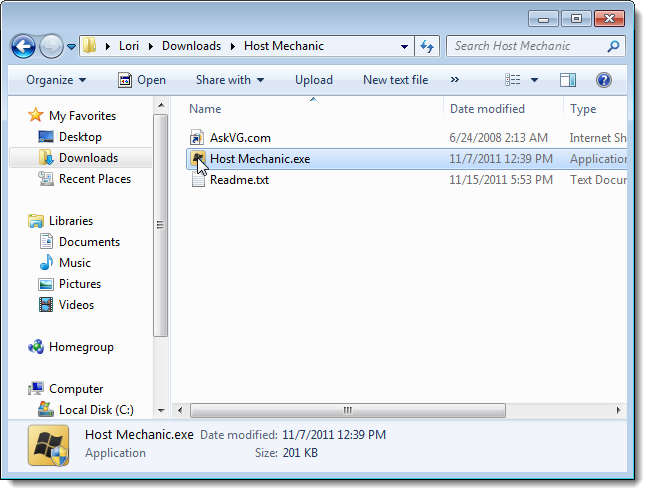Click the Readme.txt document icon
Viewport: 650px width, 495px height.
[198, 180]
